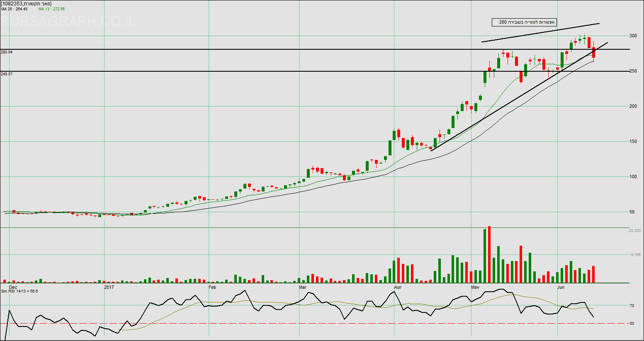Click the Jun marker on time axis
Image resolution: width=644 pixels, height=341 pixels.
[x=561, y=287]
